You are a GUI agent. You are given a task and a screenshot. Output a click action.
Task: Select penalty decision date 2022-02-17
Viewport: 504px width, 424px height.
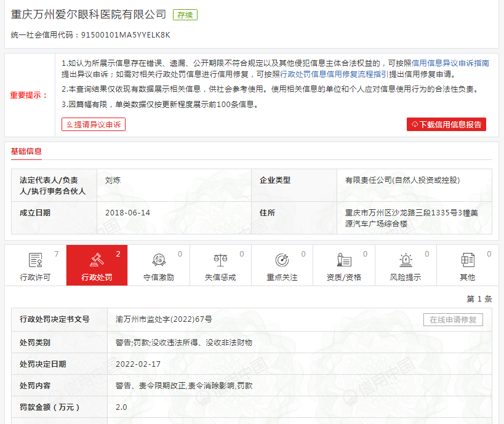pyautogui.click(x=138, y=364)
